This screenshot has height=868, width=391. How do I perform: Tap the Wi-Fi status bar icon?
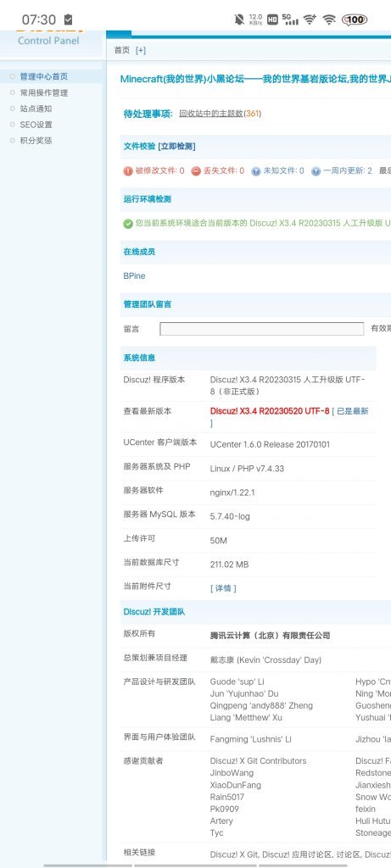pyautogui.click(x=330, y=20)
